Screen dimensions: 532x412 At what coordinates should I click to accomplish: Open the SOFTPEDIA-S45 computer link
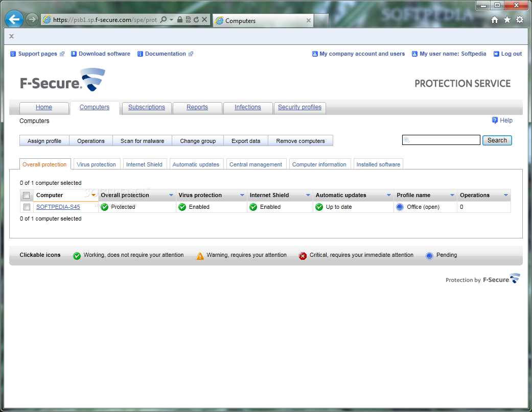tap(58, 207)
